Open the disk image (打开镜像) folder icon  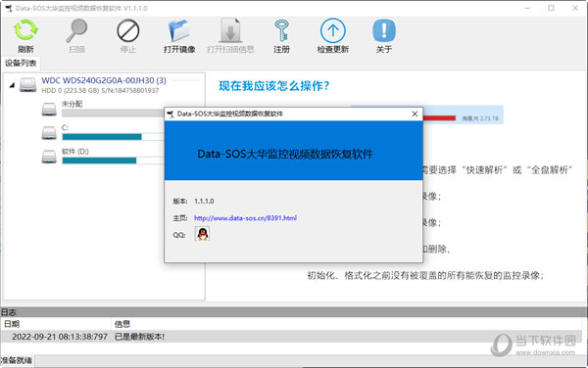tap(179, 30)
